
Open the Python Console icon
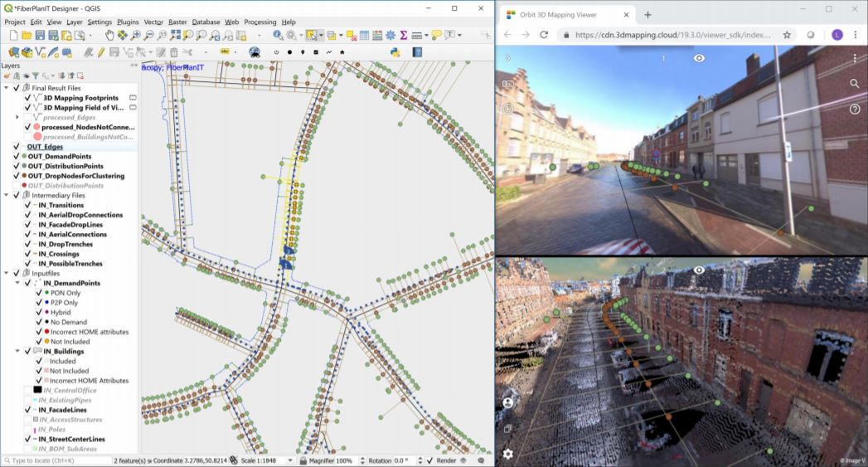tap(395, 51)
